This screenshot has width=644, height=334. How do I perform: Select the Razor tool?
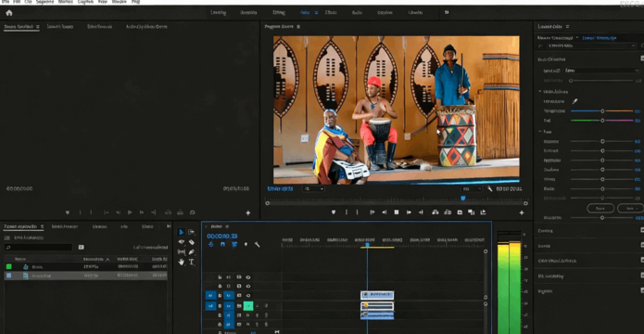click(x=192, y=242)
